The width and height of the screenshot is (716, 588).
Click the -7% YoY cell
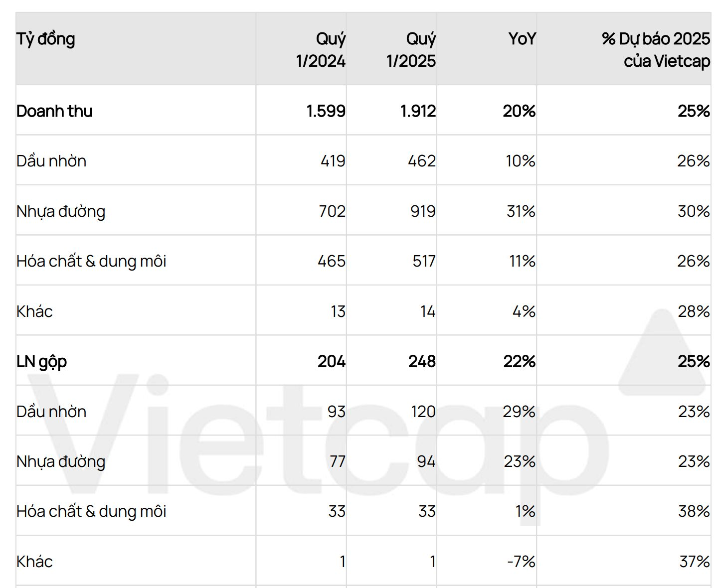521,562
